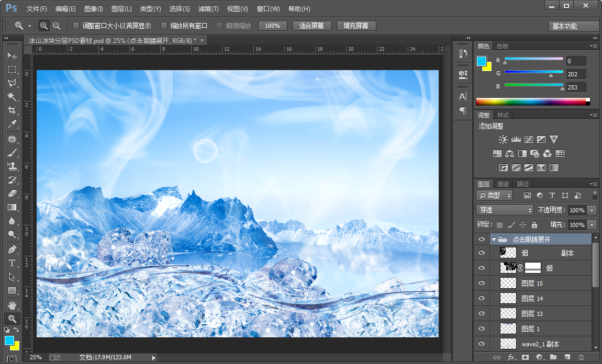Viewport: 602px width, 364px height.
Task: Open the 图像(I) menu
Action: point(93,8)
